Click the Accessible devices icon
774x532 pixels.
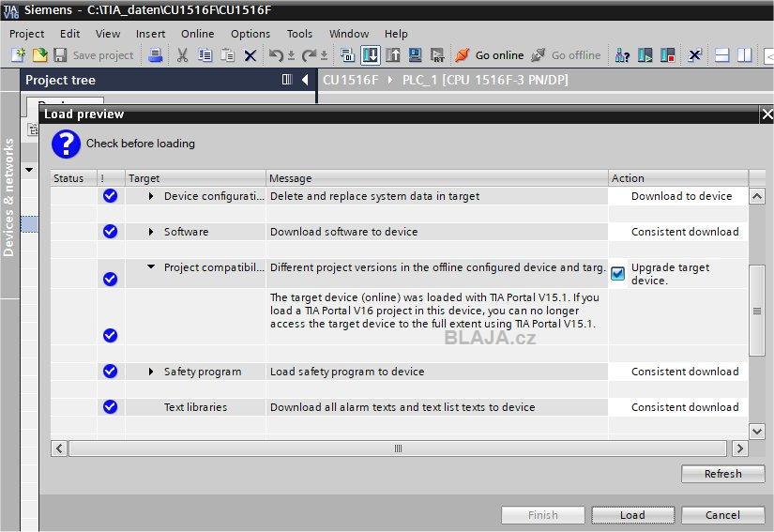[622, 54]
